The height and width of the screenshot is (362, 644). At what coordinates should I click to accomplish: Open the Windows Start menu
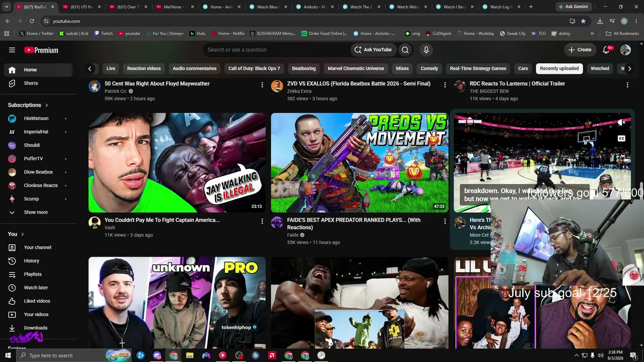coord(8,355)
